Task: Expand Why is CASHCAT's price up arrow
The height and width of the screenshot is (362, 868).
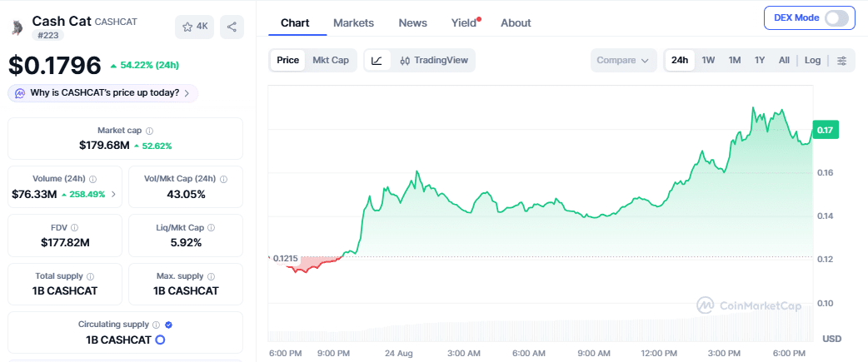Action: (187, 93)
